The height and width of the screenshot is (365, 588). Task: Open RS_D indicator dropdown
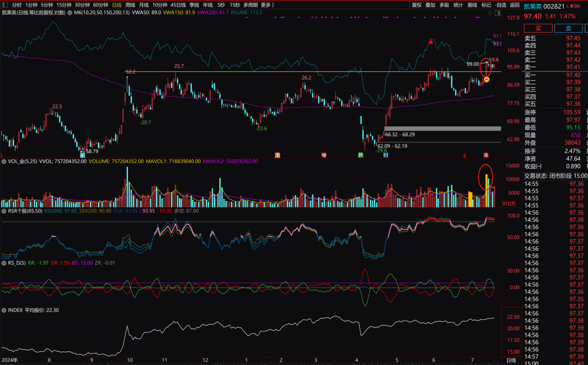4,263
